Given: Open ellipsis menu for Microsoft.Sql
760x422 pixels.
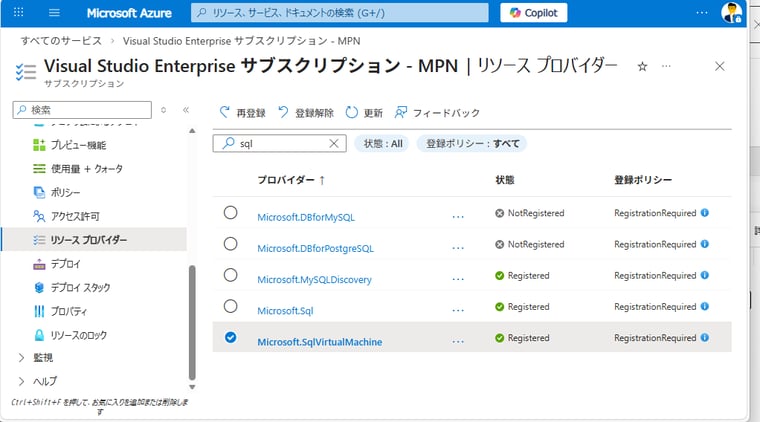Looking at the screenshot, I should tap(458, 311).
